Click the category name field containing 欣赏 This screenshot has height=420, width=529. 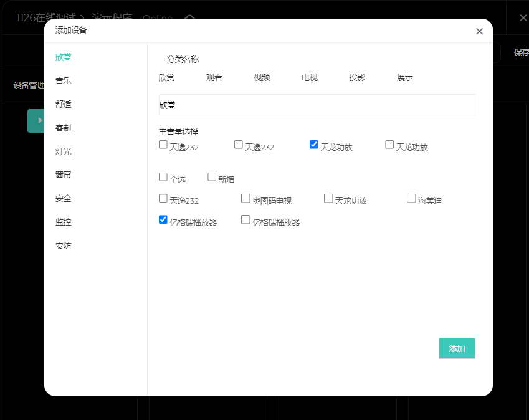click(317, 105)
